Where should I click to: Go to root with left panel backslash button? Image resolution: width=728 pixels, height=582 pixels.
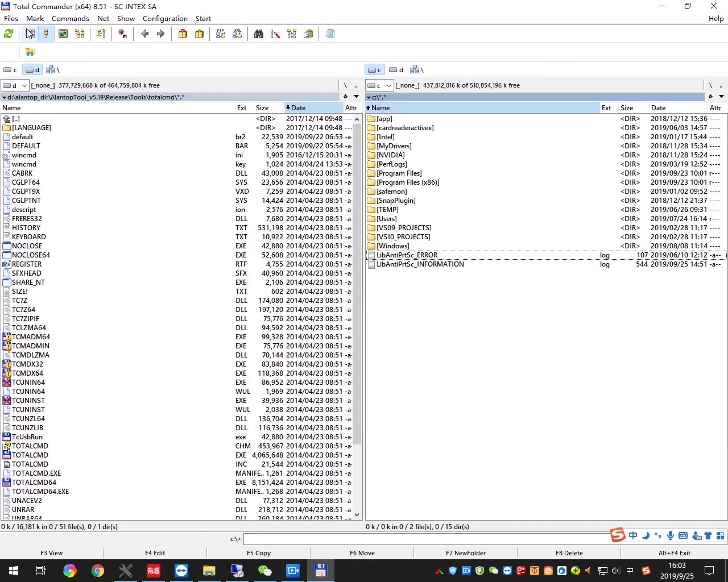point(345,85)
